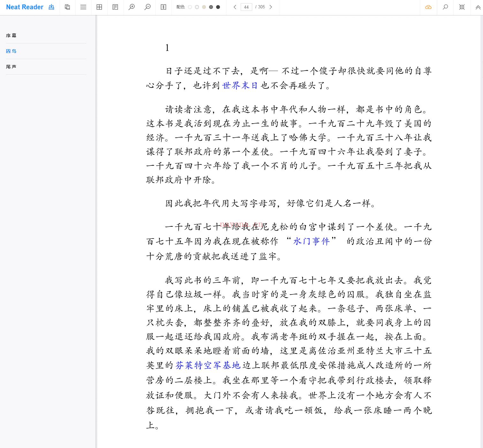This screenshot has width=483, height=448.
Task: Select the dark gray color theme swatch
Action: 211,7
